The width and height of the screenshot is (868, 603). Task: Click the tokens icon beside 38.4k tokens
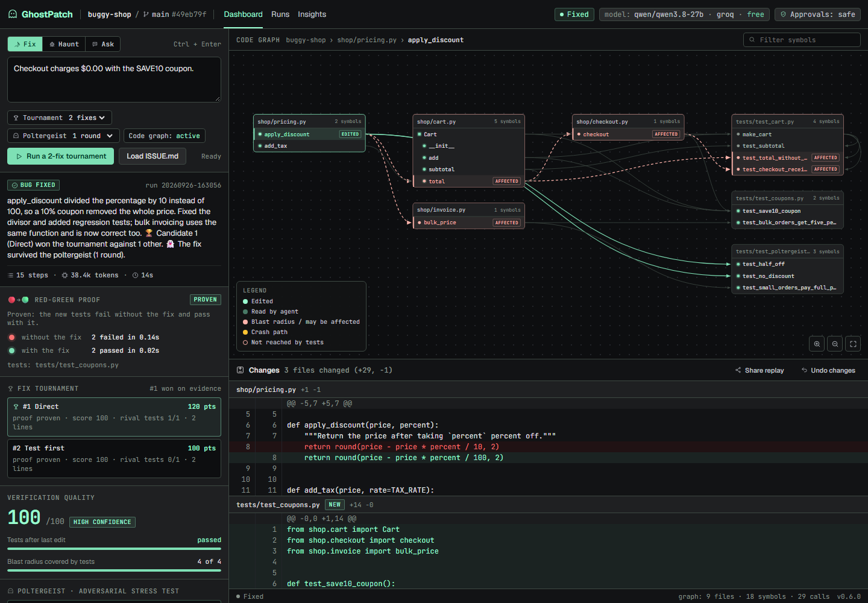coord(64,275)
